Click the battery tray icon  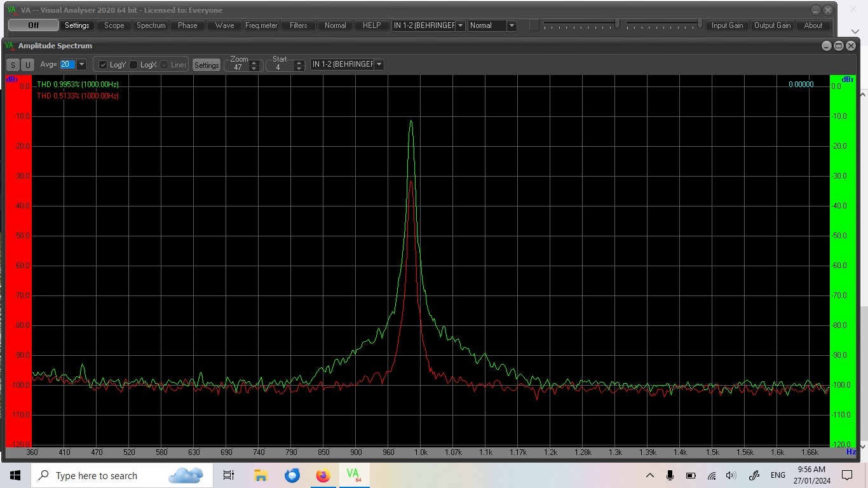[691, 475]
